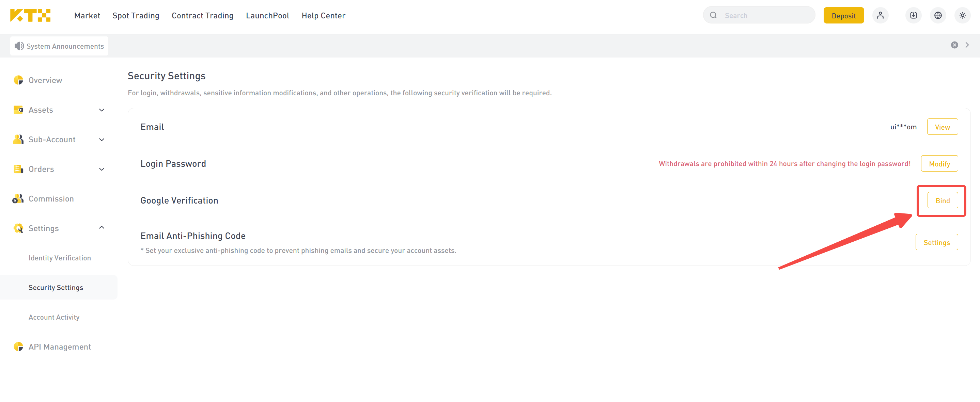
Task: Click the Email Anti-Phishing Code label
Action: tap(193, 236)
